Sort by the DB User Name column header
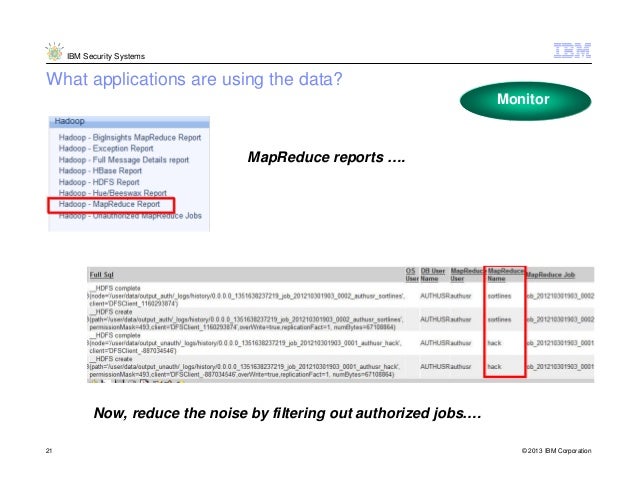 pyautogui.click(x=433, y=275)
